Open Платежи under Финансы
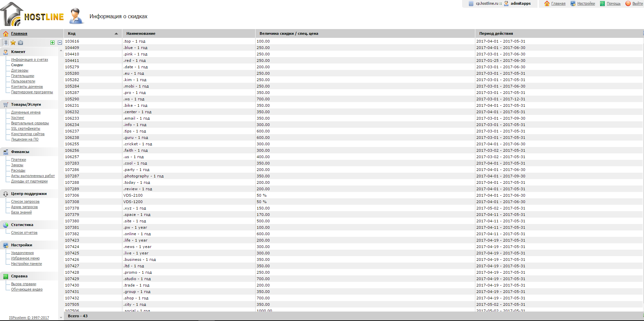 19,159
